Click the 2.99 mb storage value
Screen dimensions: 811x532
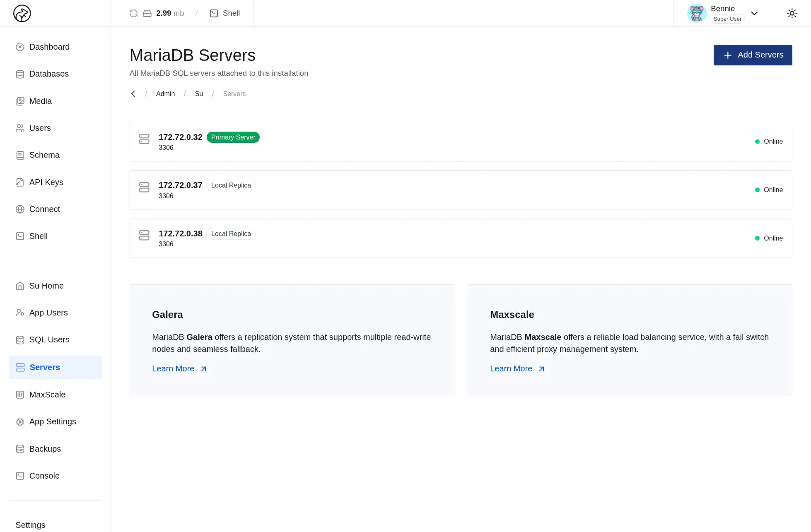[170, 13]
